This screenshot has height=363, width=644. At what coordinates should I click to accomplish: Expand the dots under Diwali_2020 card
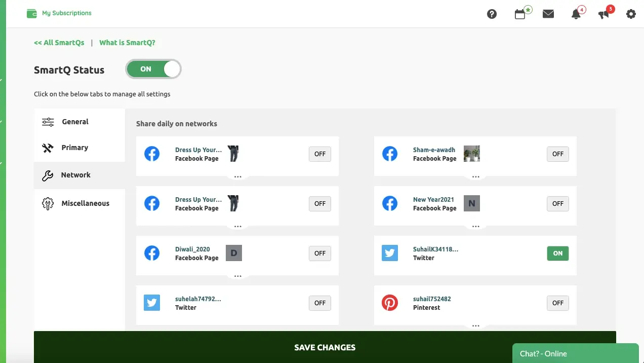click(237, 276)
